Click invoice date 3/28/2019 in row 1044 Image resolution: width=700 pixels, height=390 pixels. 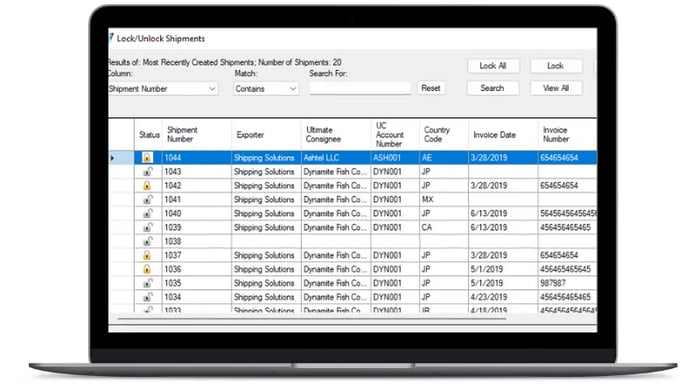coord(503,158)
